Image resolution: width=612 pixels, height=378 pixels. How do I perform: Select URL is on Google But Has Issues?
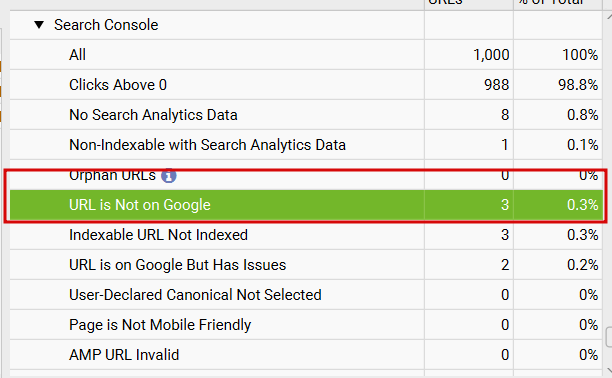[306, 265]
